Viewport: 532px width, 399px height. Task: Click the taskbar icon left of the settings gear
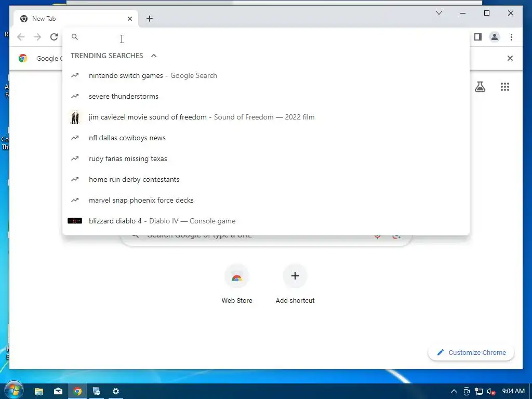96,391
